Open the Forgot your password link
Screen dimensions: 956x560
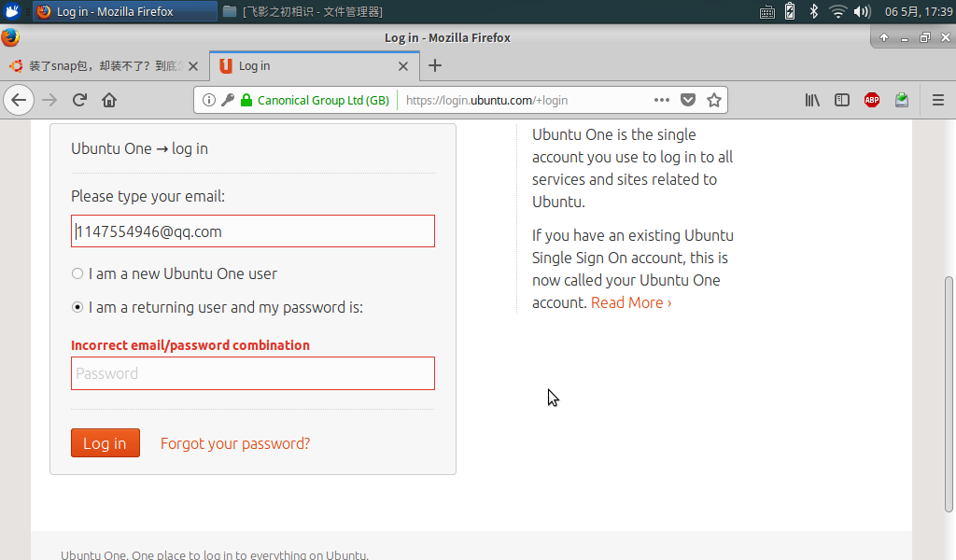pos(234,443)
